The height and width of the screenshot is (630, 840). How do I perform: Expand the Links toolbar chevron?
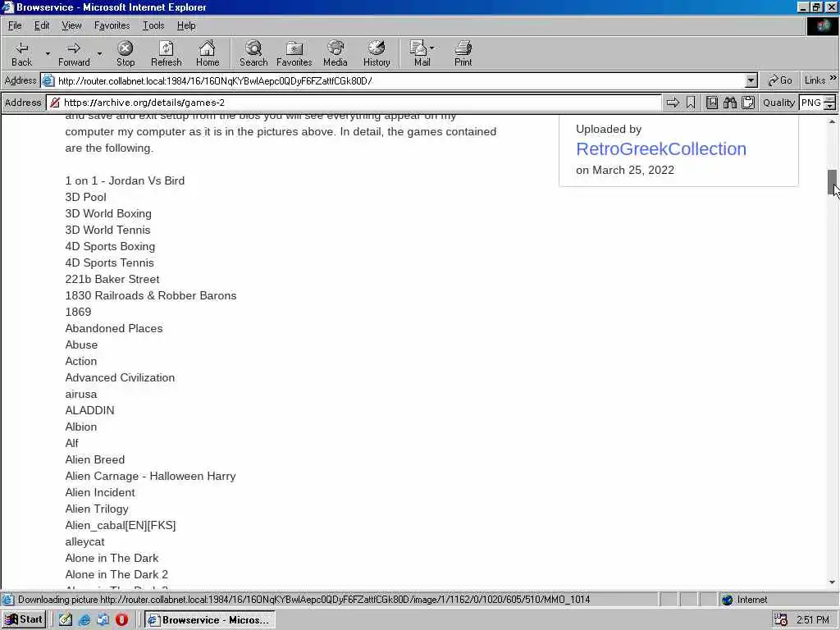833,78
